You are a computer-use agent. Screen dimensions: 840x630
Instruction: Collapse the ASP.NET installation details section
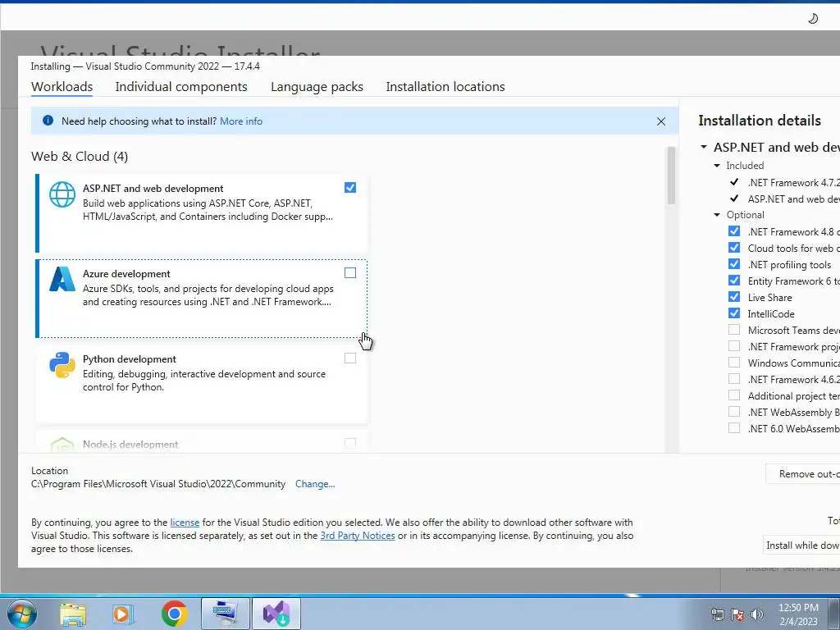[x=704, y=147]
